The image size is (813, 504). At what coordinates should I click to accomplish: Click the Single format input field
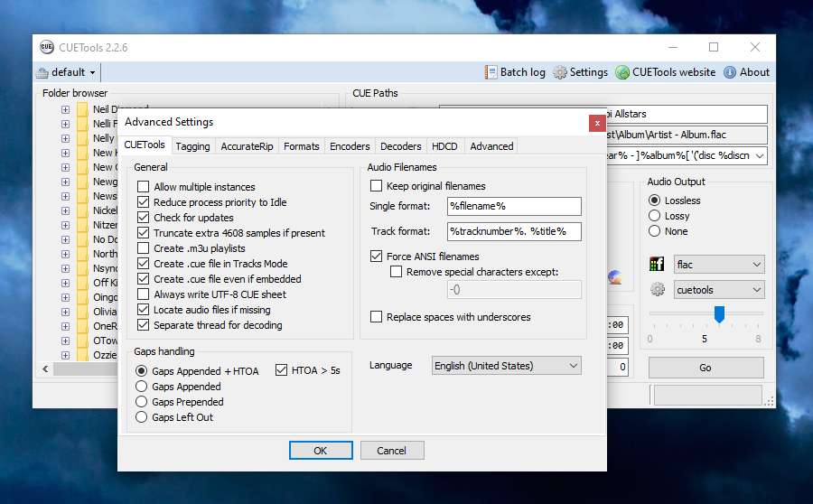(x=514, y=206)
